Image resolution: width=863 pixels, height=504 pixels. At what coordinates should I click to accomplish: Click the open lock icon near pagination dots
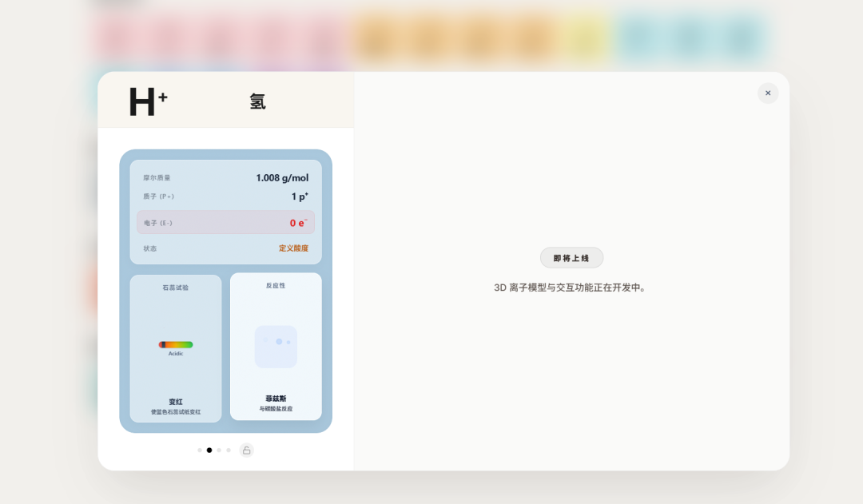point(246,450)
